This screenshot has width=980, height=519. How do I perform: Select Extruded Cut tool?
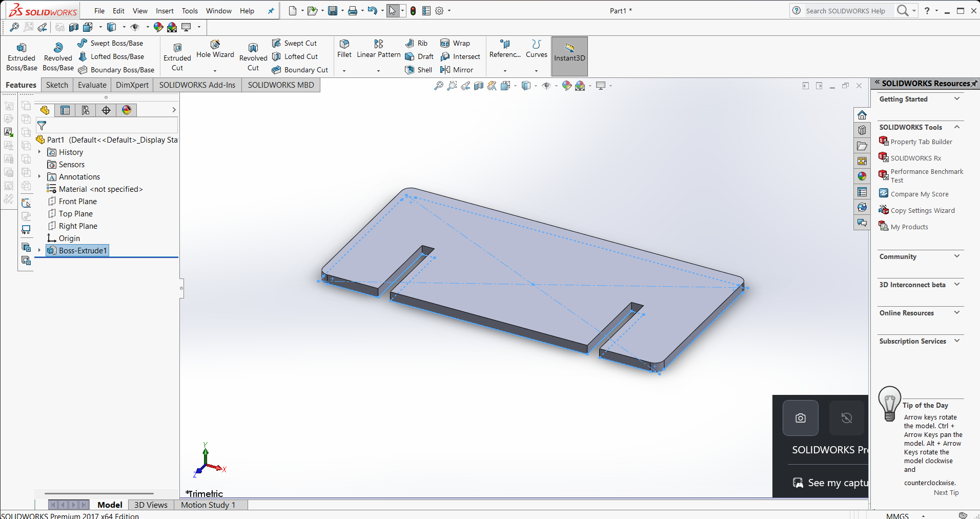177,56
